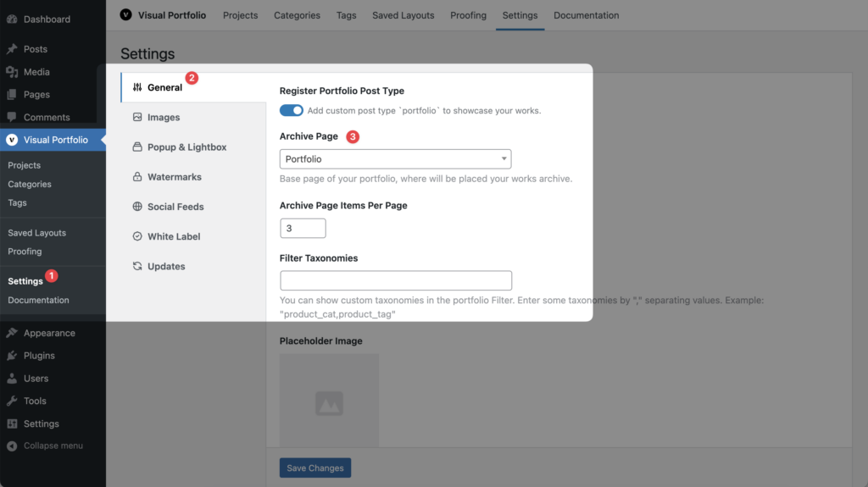Select the placeholder image thumbnail

[x=329, y=400]
